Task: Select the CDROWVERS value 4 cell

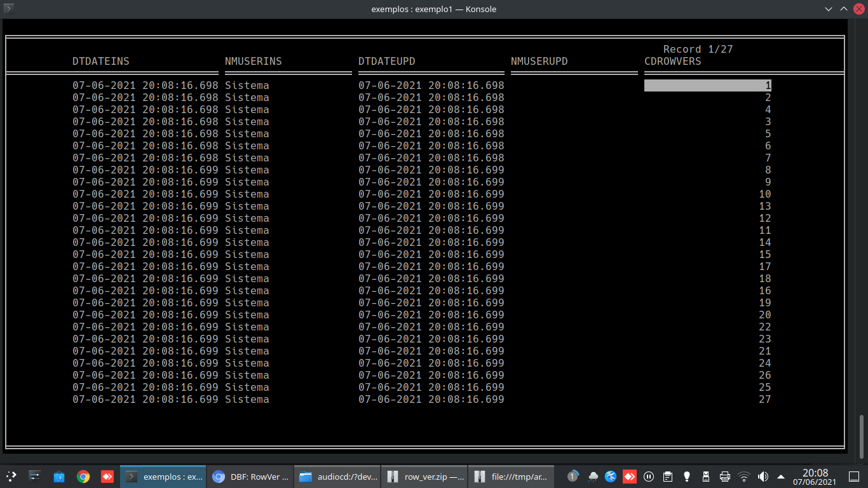Action: click(768, 109)
